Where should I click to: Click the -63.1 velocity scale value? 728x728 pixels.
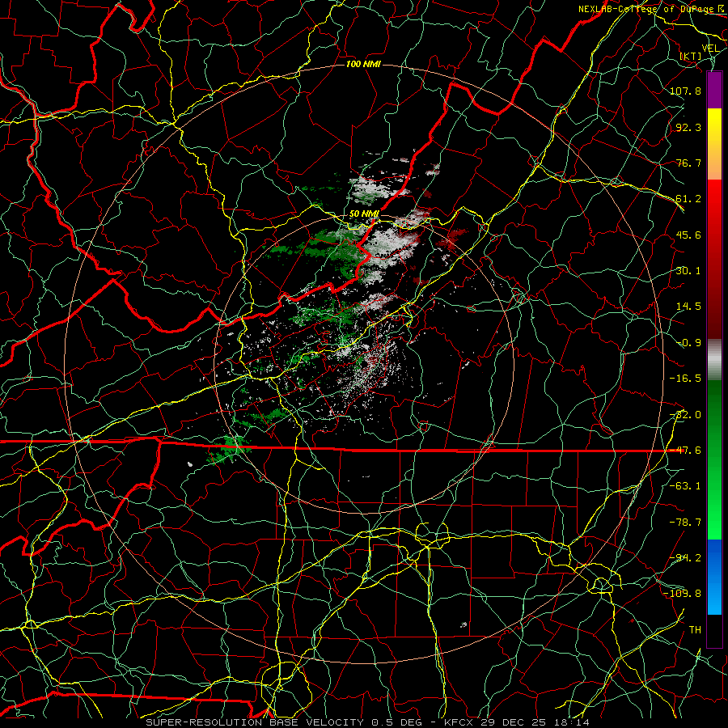[x=685, y=486]
